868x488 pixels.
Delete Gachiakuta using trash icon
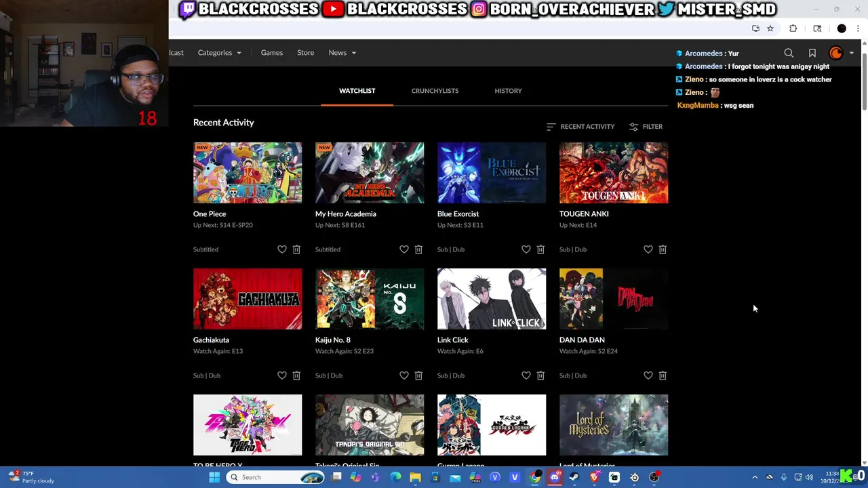click(296, 375)
